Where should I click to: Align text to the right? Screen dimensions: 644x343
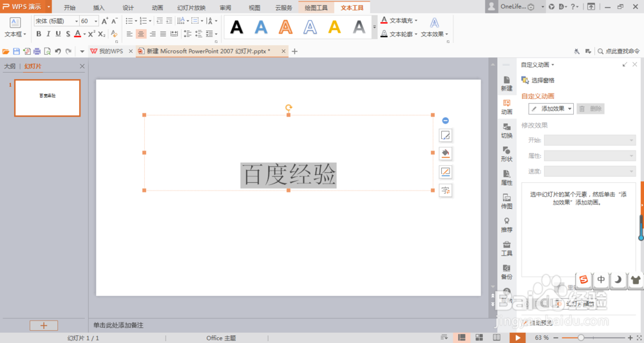click(x=153, y=34)
